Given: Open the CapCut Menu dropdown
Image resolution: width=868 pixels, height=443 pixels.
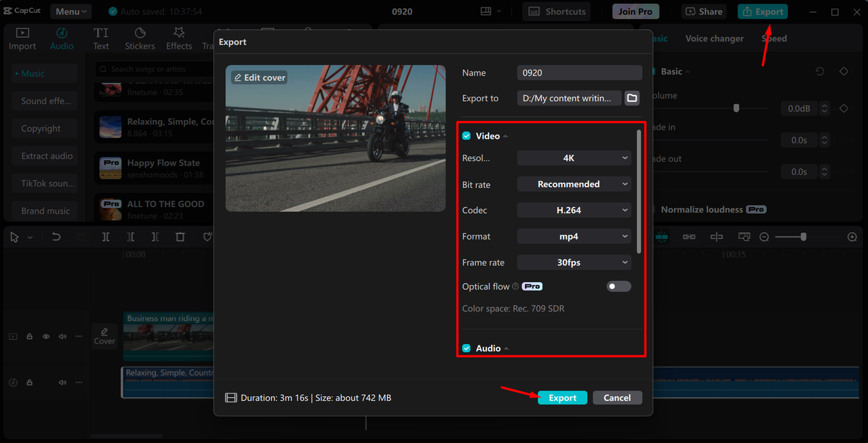Looking at the screenshot, I should (x=71, y=12).
